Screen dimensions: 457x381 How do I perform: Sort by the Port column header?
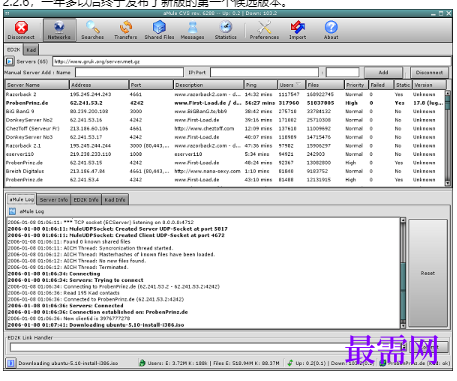tap(151, 85)
